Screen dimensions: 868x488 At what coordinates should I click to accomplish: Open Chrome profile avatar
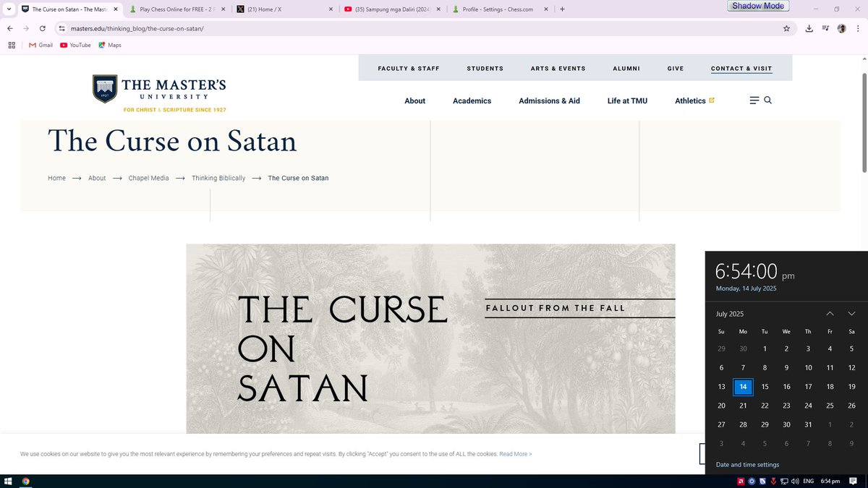click(842, 28)
